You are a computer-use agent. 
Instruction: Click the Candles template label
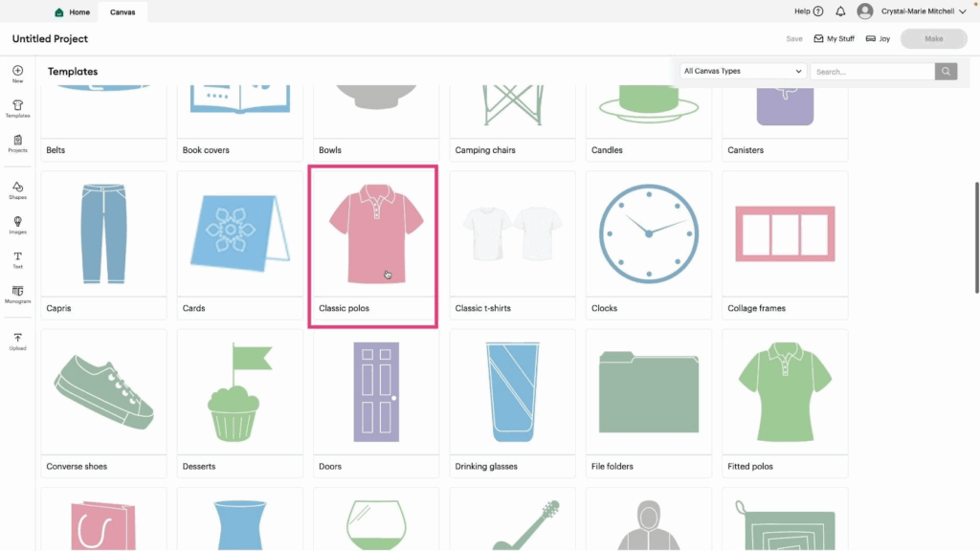tap(607, 150)
